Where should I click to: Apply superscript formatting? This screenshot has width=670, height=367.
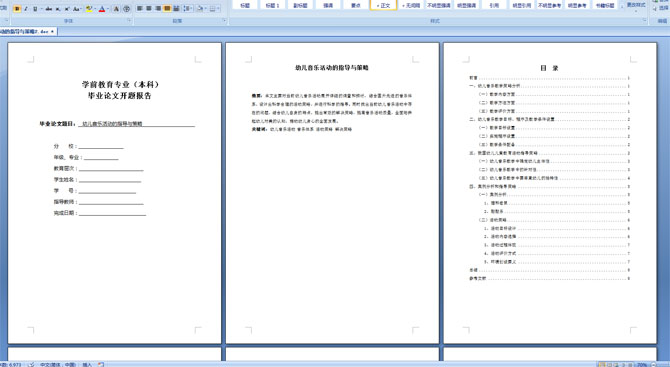coord(67,9)
